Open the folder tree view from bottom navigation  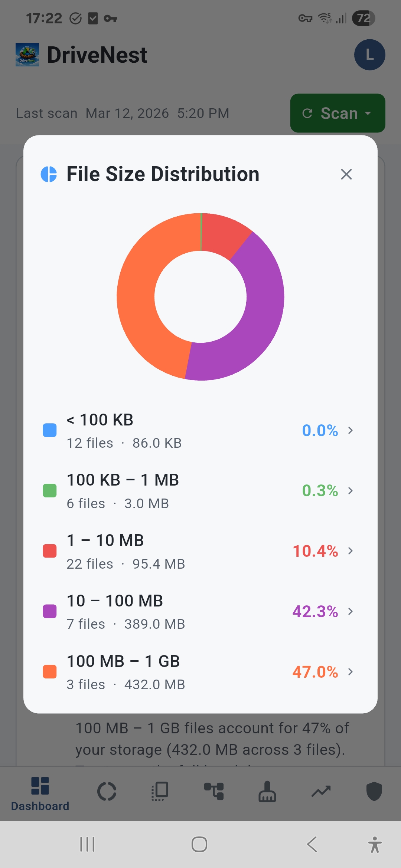click(213, 790)
